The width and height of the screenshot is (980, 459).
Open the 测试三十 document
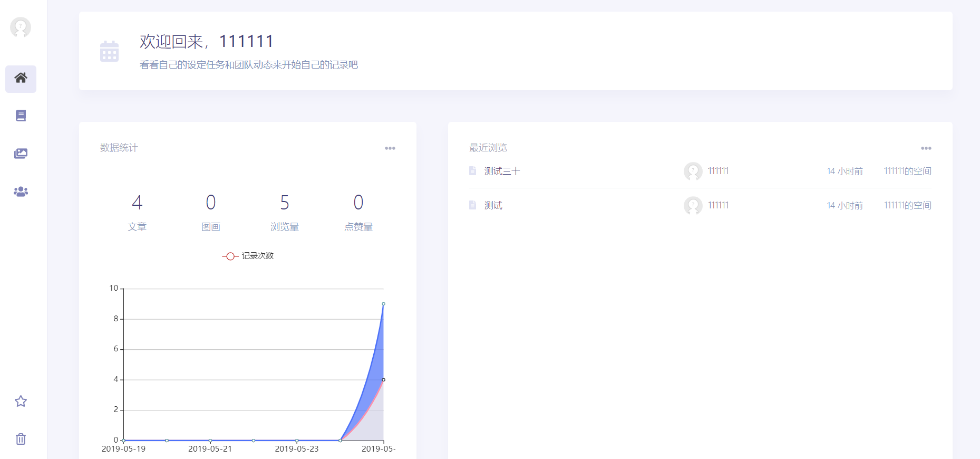coord(502,171)
